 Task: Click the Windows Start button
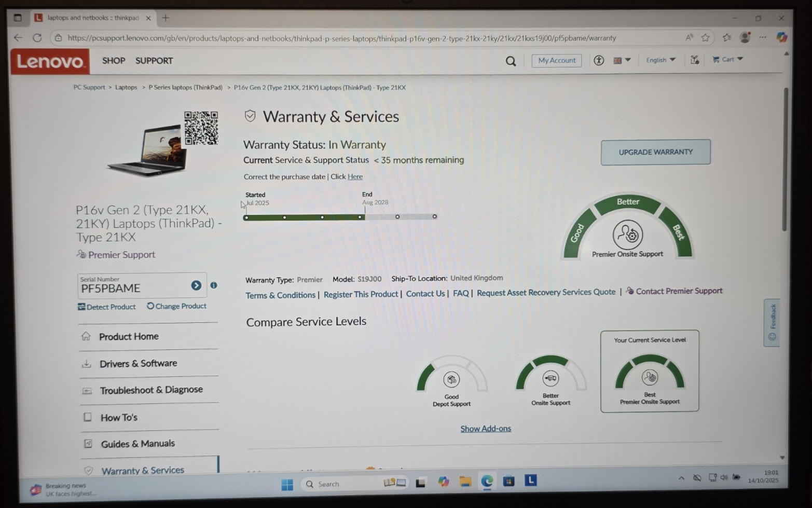(x=287, y=485)
